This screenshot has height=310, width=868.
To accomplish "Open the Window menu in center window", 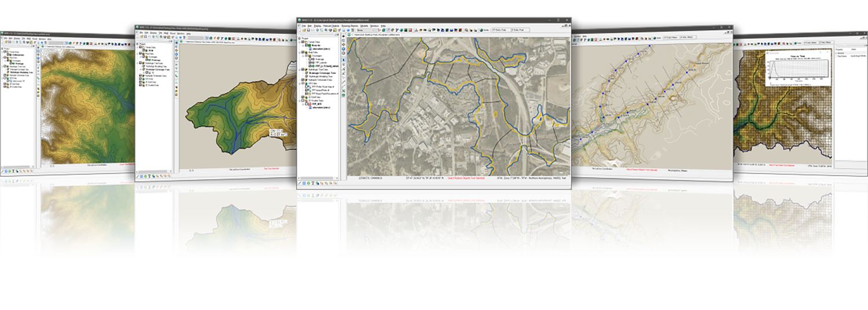I will click(374, 26).
